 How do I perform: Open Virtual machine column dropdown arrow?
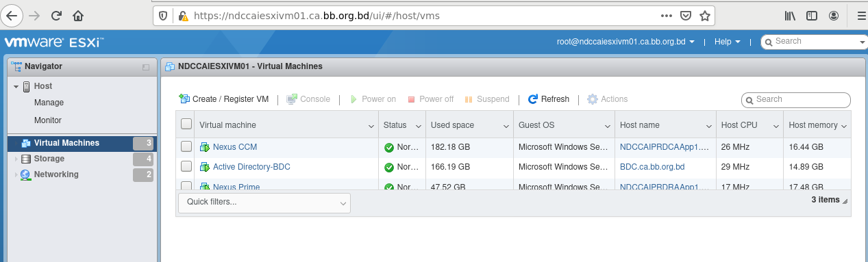click(371, 127)
